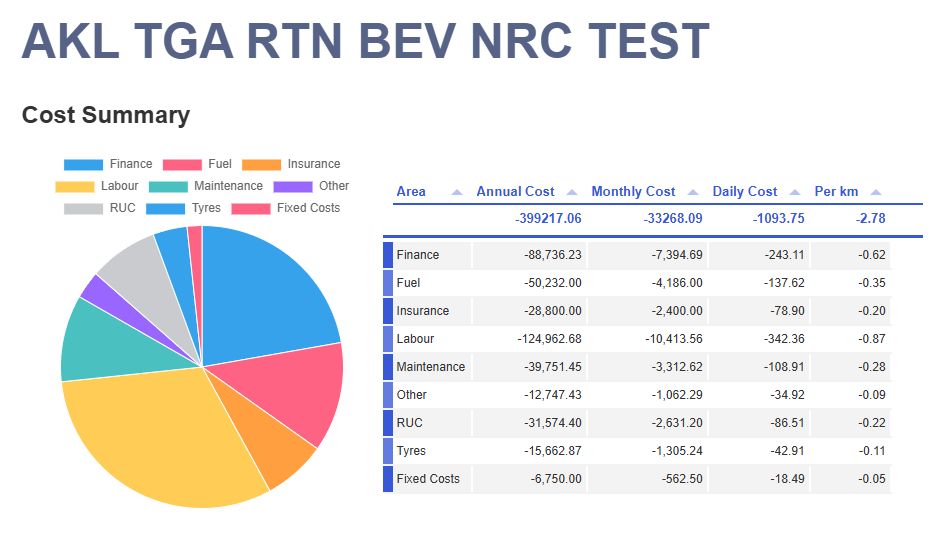Image resolution: width=943 pixels, height=541 pixels.
Task: Click the Fixed Costs legend swatch
Action: (251, 208)
